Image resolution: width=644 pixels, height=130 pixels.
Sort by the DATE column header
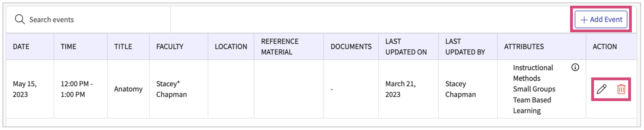pos(21,46)
